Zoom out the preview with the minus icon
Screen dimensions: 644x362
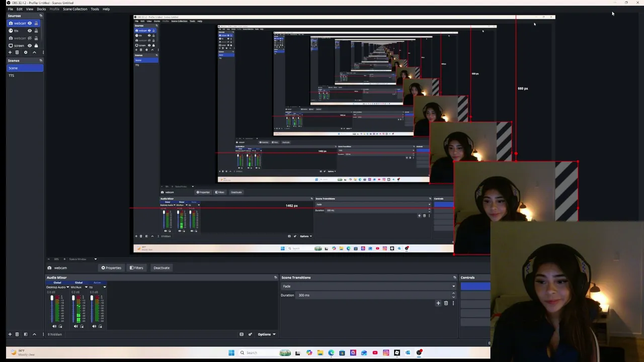(49, 259)
